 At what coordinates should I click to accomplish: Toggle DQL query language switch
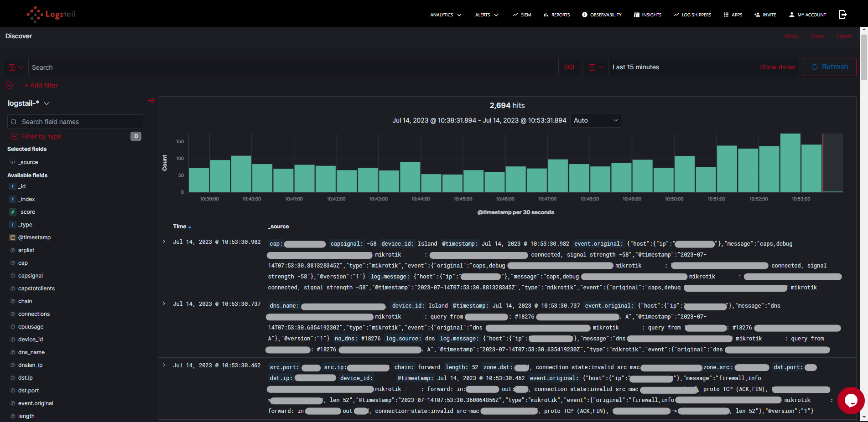[569, 67]
